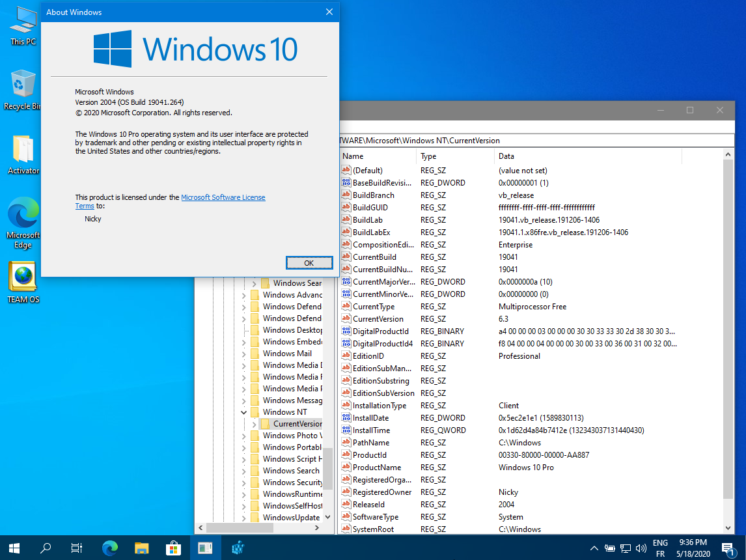Select the Recycle Bin desktop icon
The image size is (746, 560).
22,90
